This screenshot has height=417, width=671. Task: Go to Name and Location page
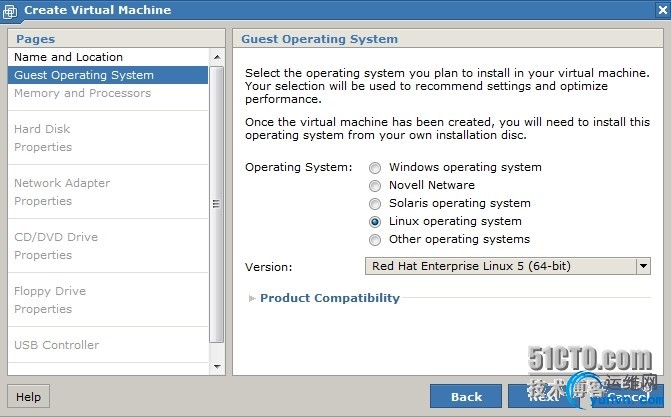[68, 57]
